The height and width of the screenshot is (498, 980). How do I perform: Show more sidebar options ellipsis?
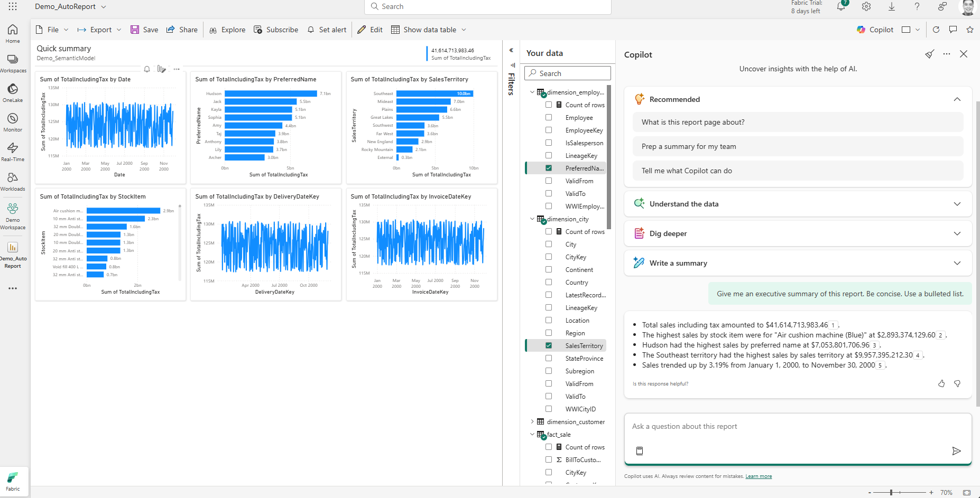click(x=13, y=288)
